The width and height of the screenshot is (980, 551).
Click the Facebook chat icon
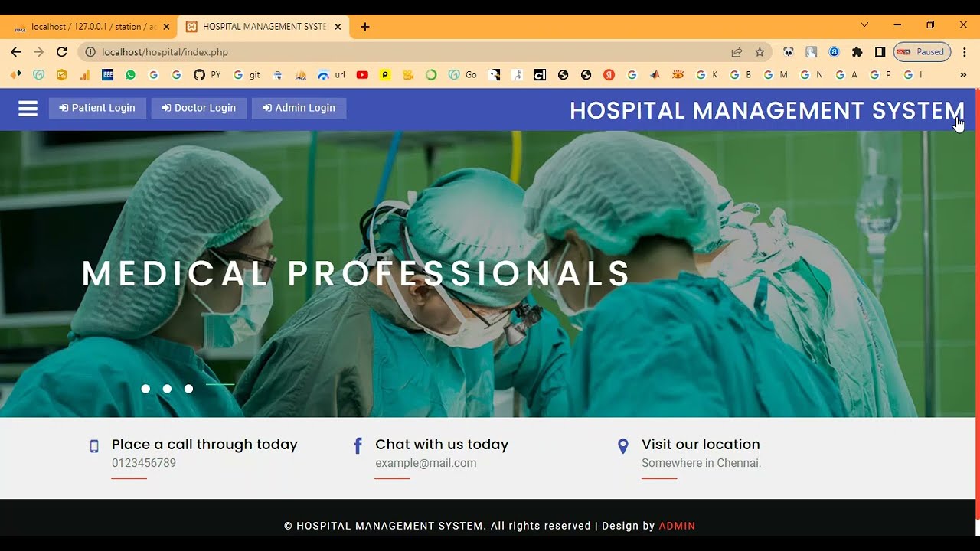(x=358, y=446)
